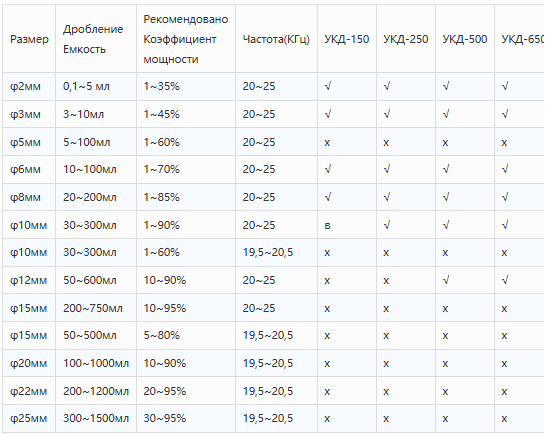557x435 pixels.
Task: Select the УКД-150 column header
Action: (x=346, y=39)
